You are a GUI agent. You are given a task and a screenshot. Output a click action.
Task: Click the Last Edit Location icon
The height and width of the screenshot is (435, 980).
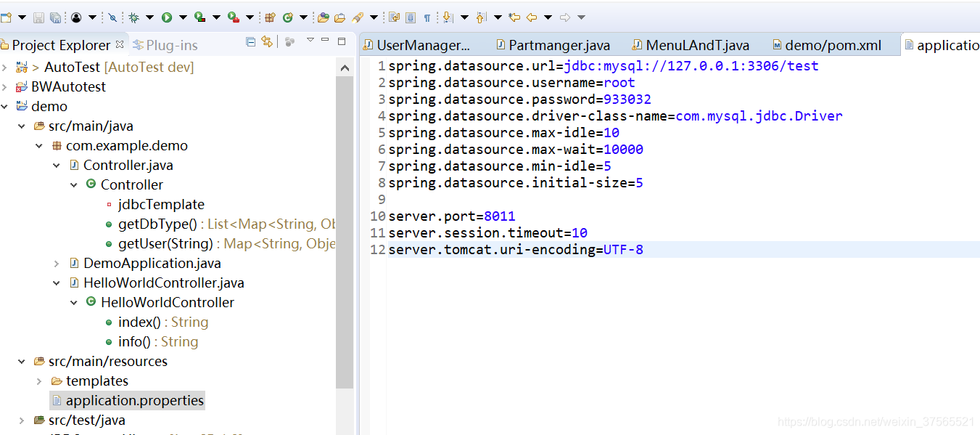click(x=514, y=17)
